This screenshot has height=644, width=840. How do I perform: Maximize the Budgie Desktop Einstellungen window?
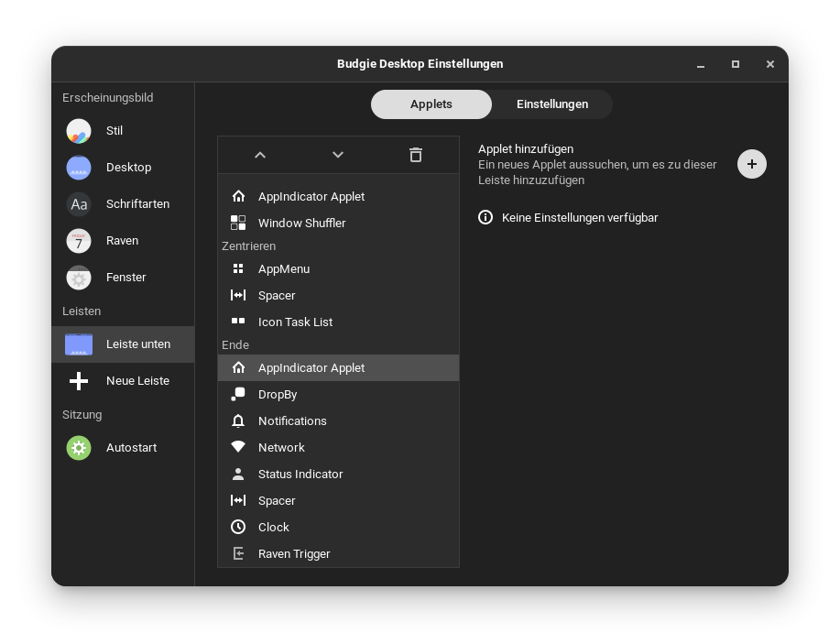pyautogui.click(x=736, y=64)
